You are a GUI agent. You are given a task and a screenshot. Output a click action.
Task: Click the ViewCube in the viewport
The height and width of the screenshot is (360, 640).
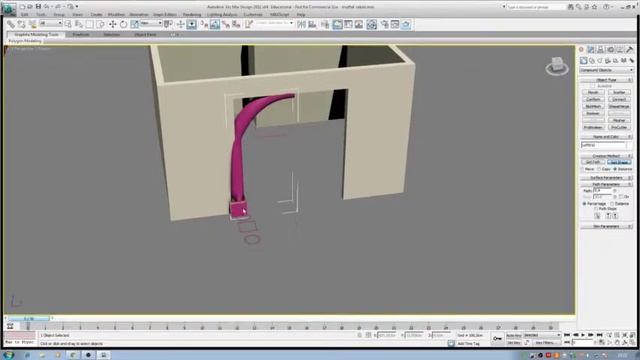coord(557,67)
